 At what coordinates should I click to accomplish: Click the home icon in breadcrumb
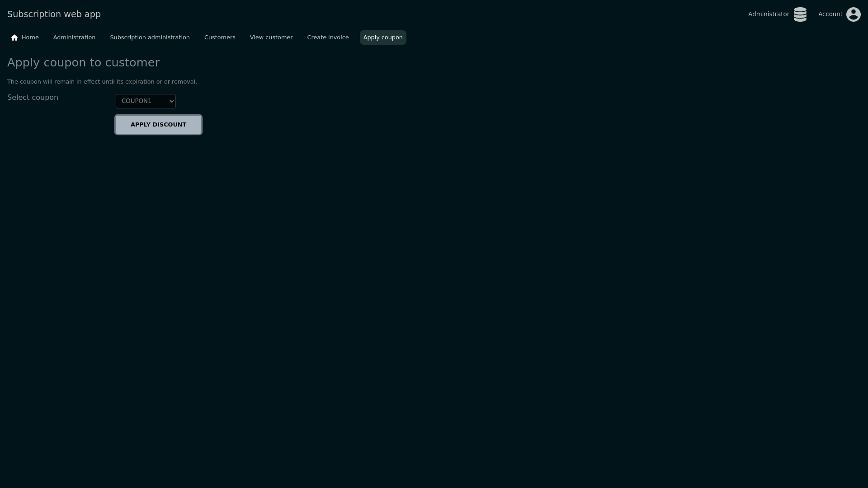point(14,38)
